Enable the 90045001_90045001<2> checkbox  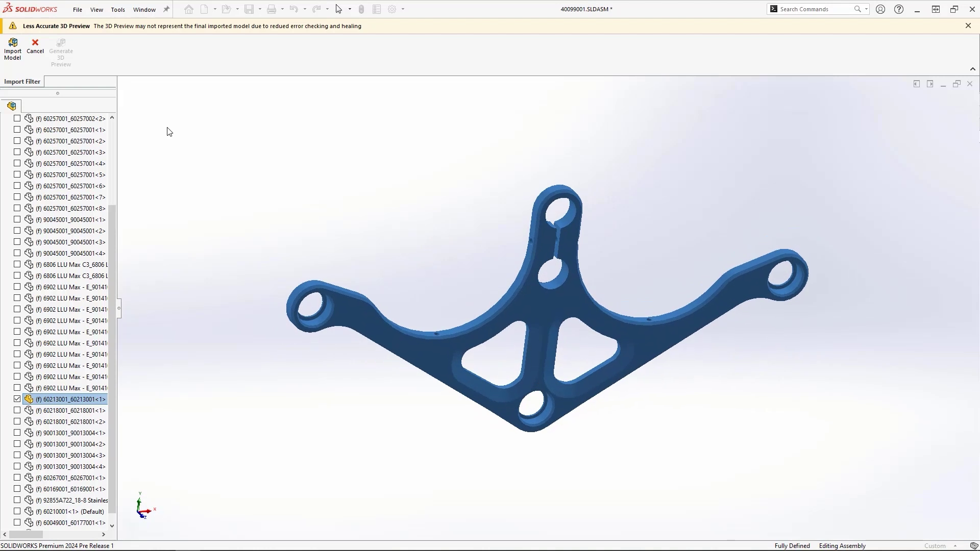(x=17, y=230)
